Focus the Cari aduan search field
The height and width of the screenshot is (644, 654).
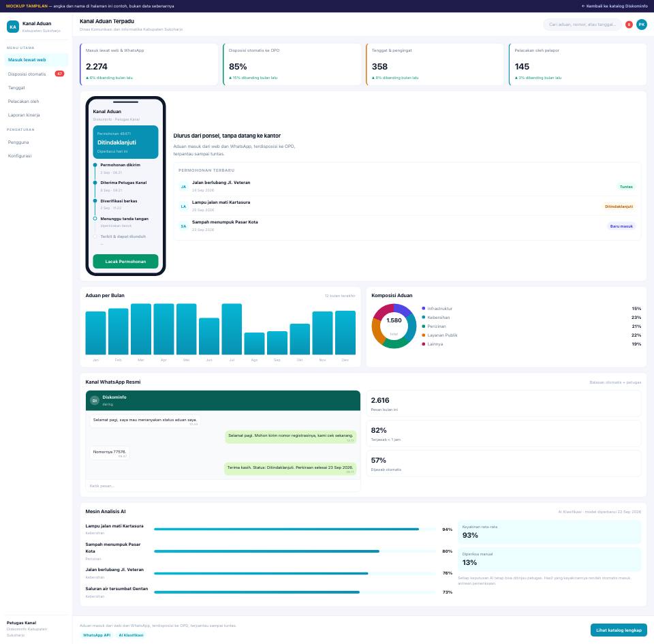coord(582,25)
